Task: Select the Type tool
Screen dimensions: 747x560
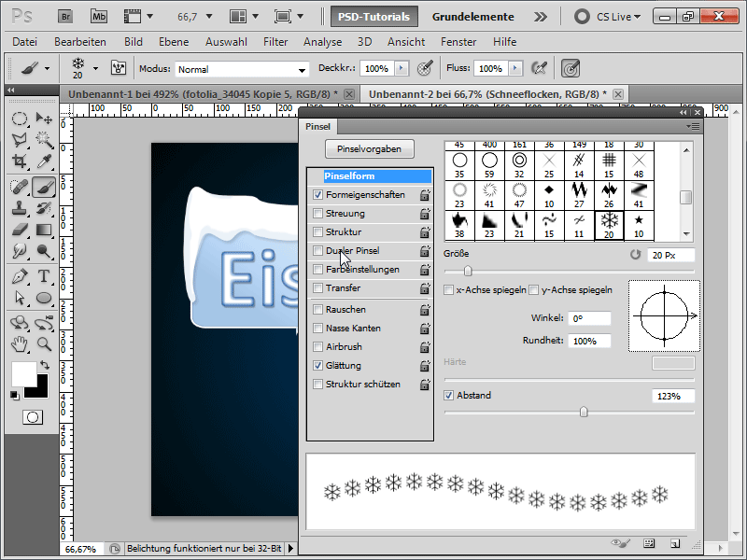Action: pos(44,276)
